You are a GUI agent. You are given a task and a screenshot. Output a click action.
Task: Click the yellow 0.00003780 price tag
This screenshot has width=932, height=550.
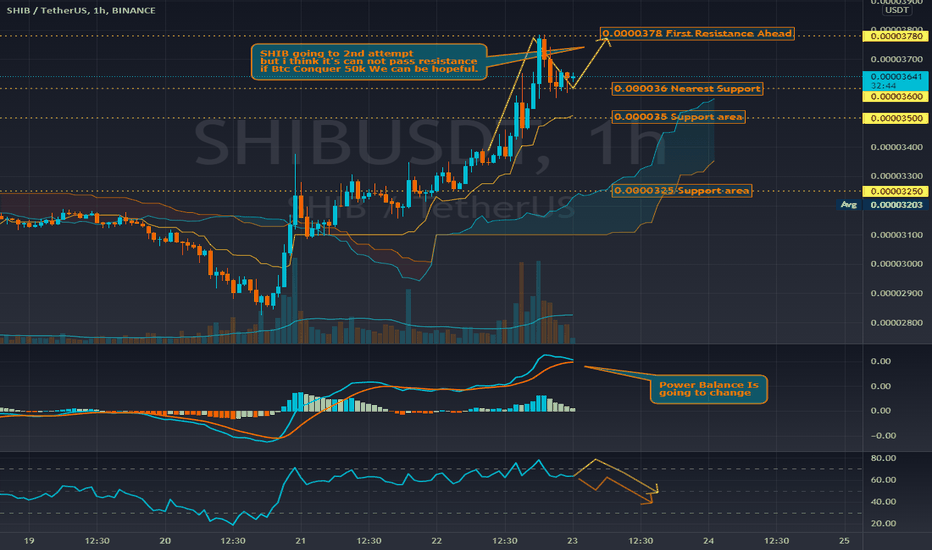[x=896, y=37]
